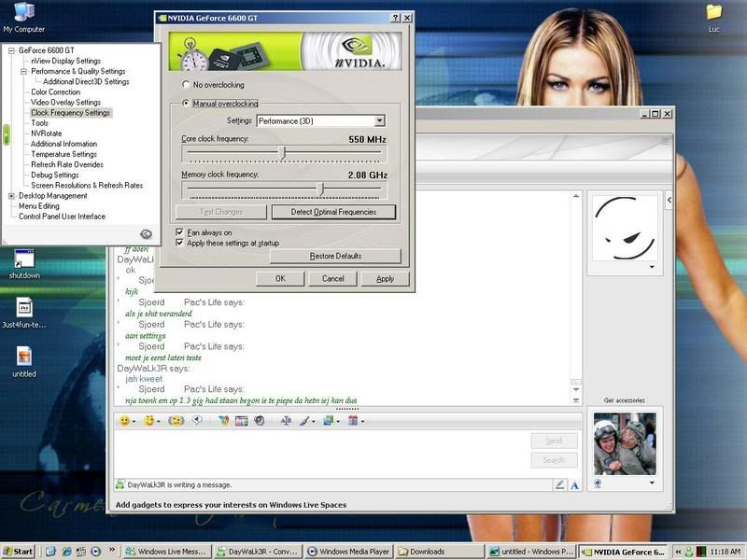
Task: Click media player quick launch icon
Action: point(96,552)
